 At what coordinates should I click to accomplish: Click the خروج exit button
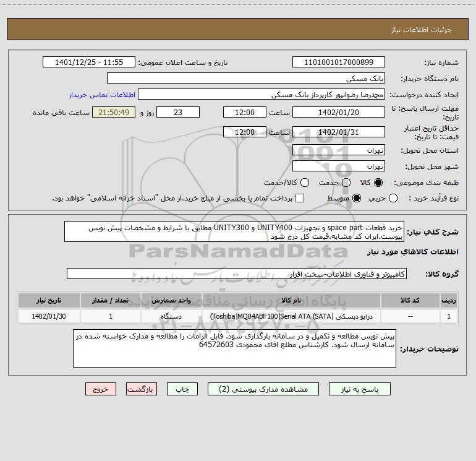[x=101, y=389]
